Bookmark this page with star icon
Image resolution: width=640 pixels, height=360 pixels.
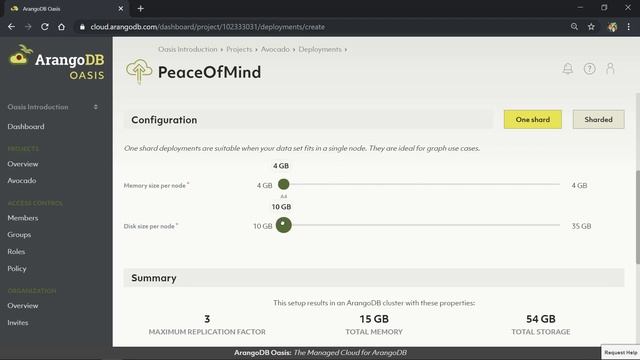[x=591, y=27]
